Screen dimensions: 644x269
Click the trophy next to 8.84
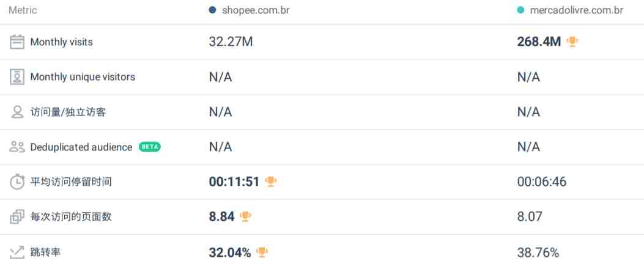click(245, 216)
